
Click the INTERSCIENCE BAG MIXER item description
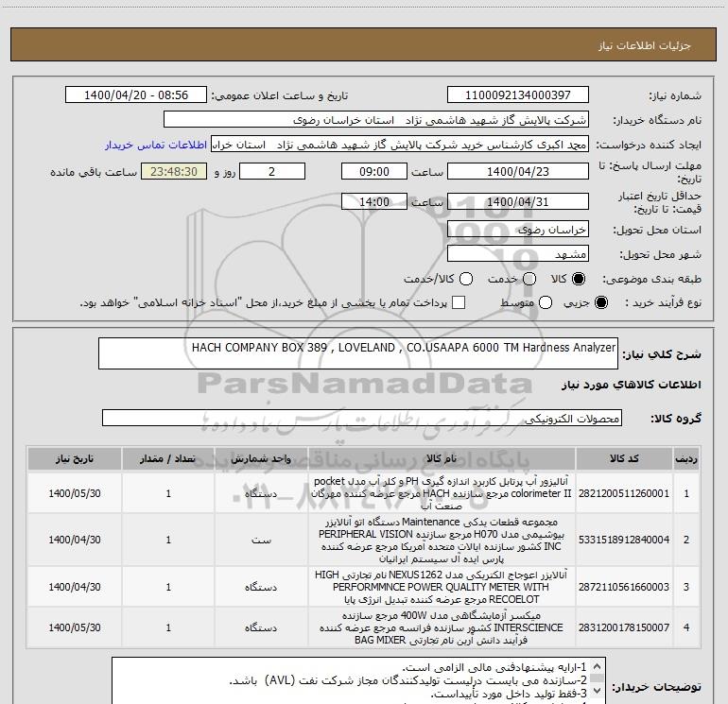pos(442,627)
